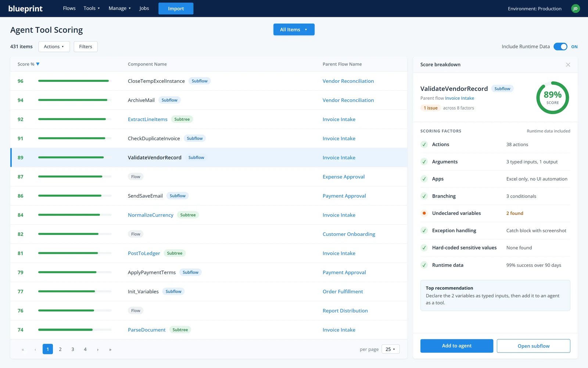
Task: Click the Undeclared variables orange dot
Action: (424, 213)
